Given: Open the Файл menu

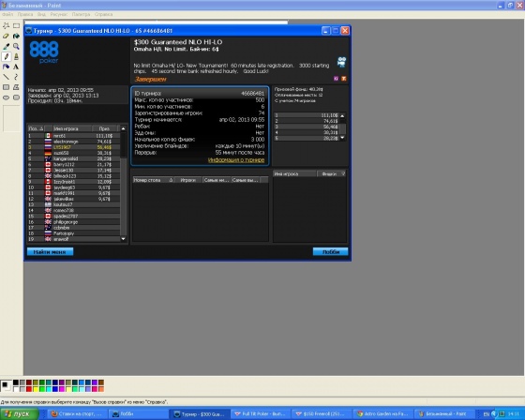Looking at the screenshot, I should point(7,14).
